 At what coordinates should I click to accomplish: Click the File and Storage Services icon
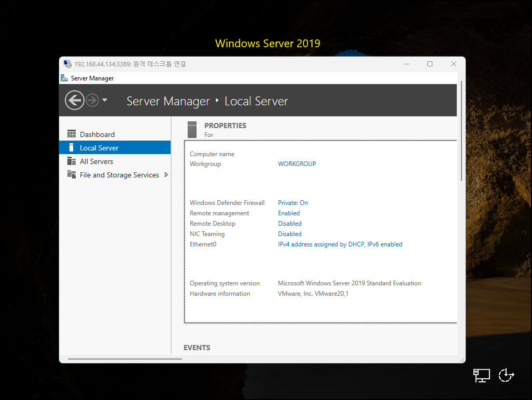(72, 174)
